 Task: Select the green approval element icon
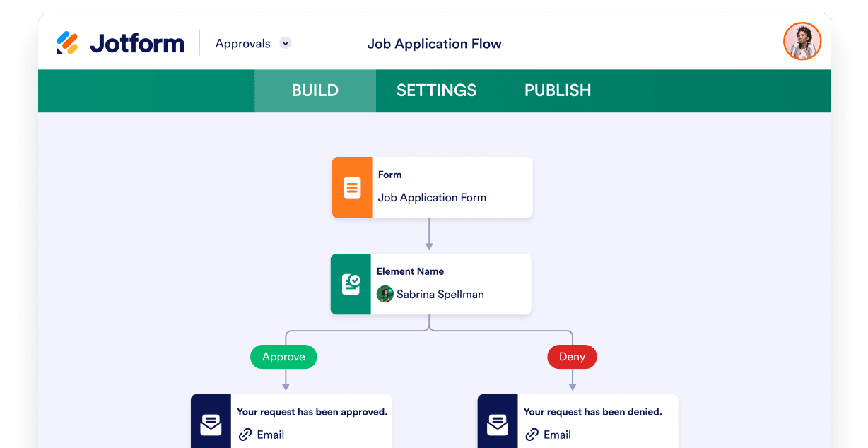pos(351,284)
